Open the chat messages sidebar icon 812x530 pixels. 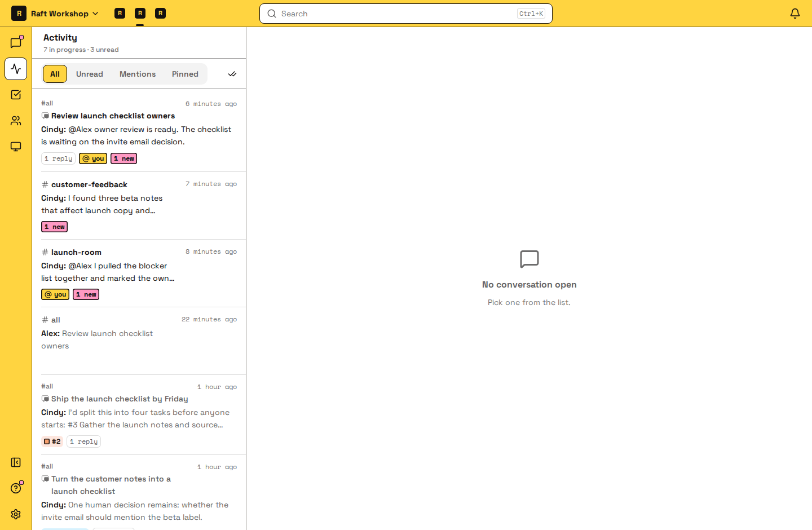16,43
